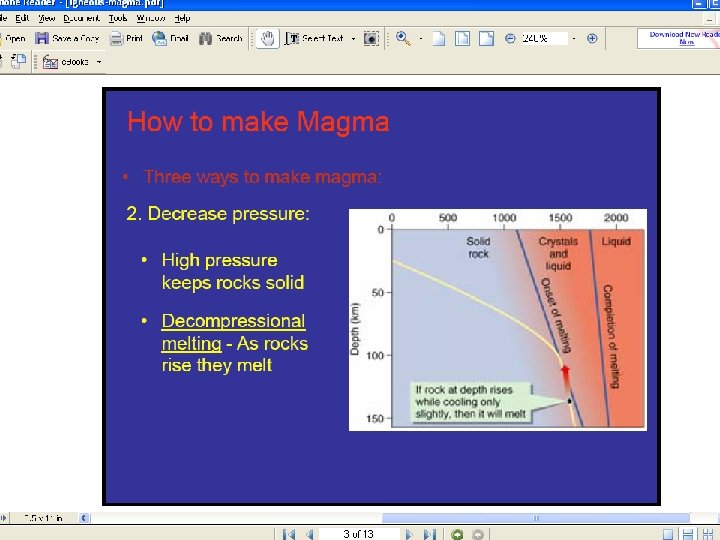Set Fit Width page view

pos(486,39)
